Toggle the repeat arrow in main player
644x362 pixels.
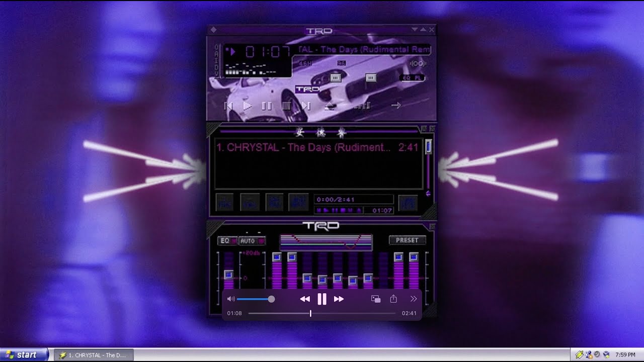(x=396, y=105)
